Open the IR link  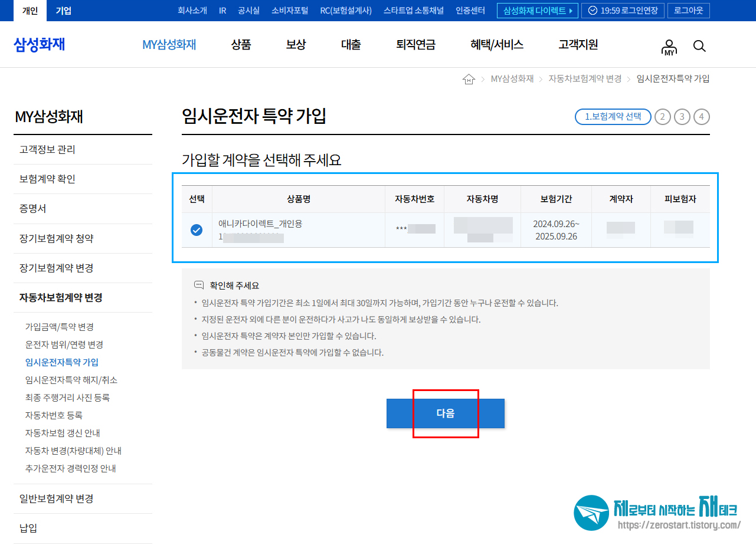(x=222, y=11)
